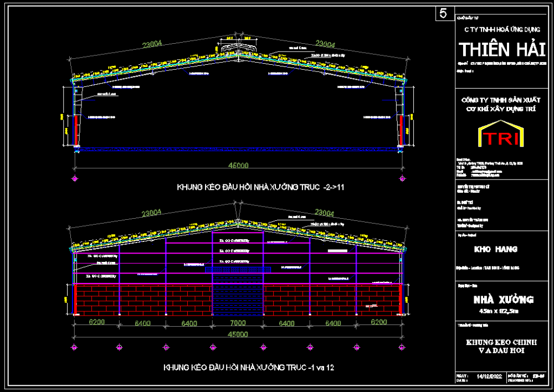
Task: Select the 45000 dimension under the upper frame
Action: pyautogui.click(x=238, y=166)
